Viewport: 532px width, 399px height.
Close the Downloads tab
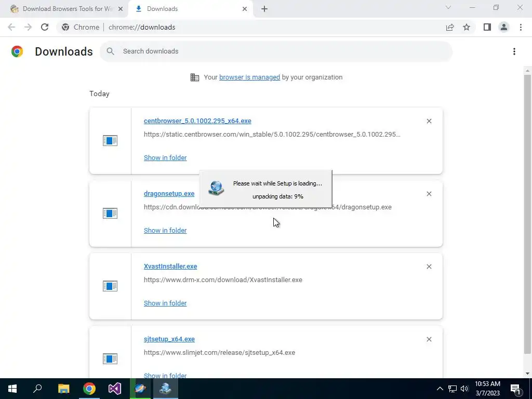click(245, 9)
